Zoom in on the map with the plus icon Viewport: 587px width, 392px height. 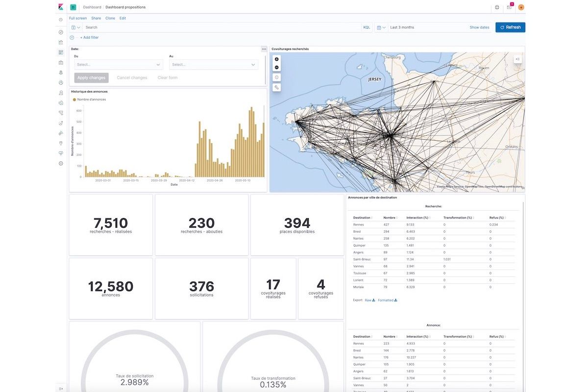click(x=277, y=59)
